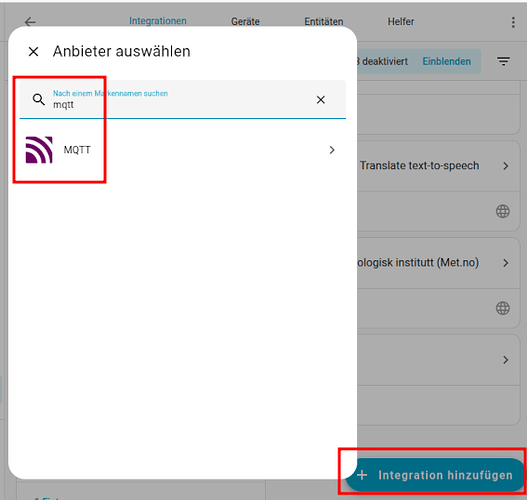527x500 pixels.
Task: Open the filter icon menu
Action: [503, 61]
